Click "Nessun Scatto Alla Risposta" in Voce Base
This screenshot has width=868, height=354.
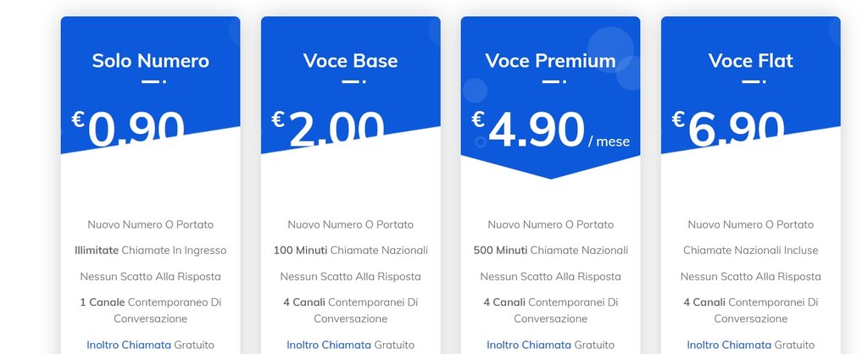click(x=350, y=277)
